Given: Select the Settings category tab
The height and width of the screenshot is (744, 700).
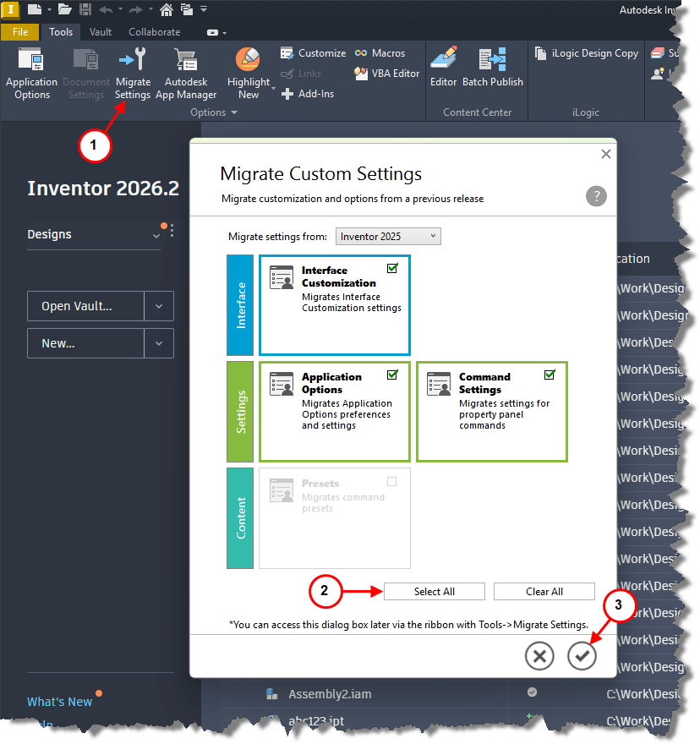Looking at the screenshot, I should coord(240,412).
